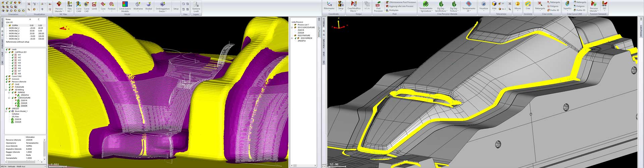Select the CAD side tab on left panel

coord(2,62)
